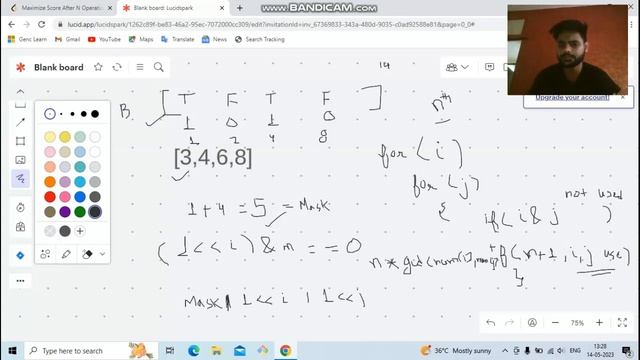The image size is (640, 360).
Task: Collapse the left toolbar with the up chevron
Action: [20, 91]
